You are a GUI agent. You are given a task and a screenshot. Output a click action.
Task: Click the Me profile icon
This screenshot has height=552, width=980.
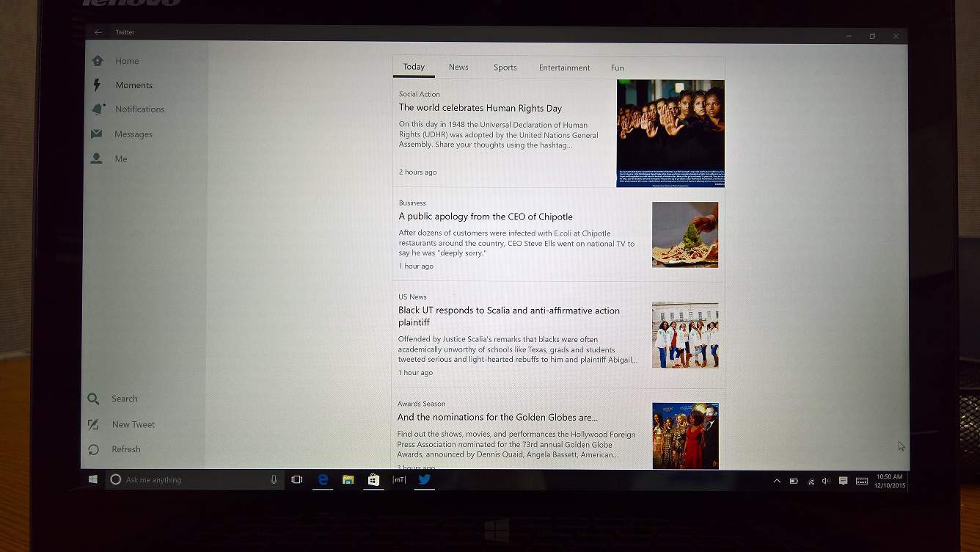(x=96, y=159)
